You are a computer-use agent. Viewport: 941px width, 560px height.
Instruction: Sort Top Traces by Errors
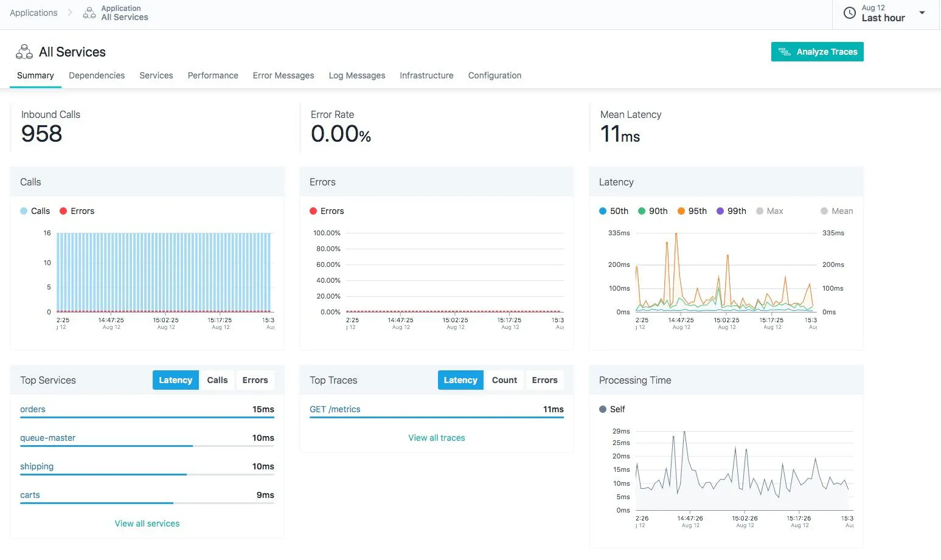pyautogui.click(x=544, y=380)
